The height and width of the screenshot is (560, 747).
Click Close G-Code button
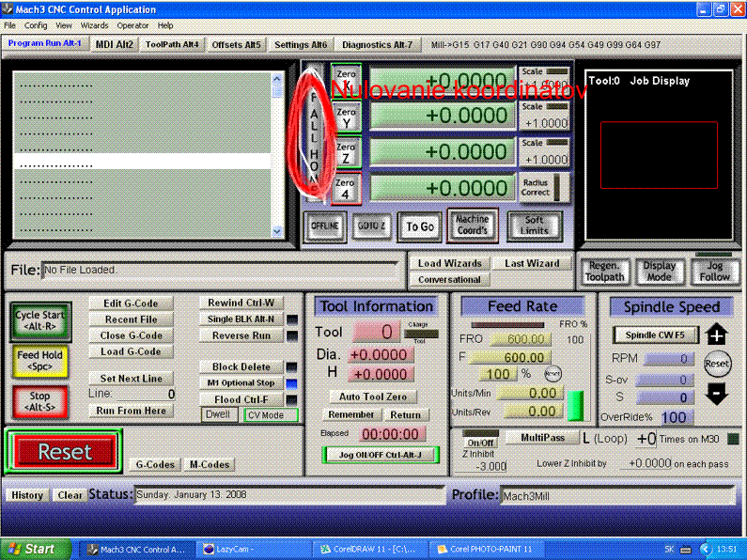[131, 335]
